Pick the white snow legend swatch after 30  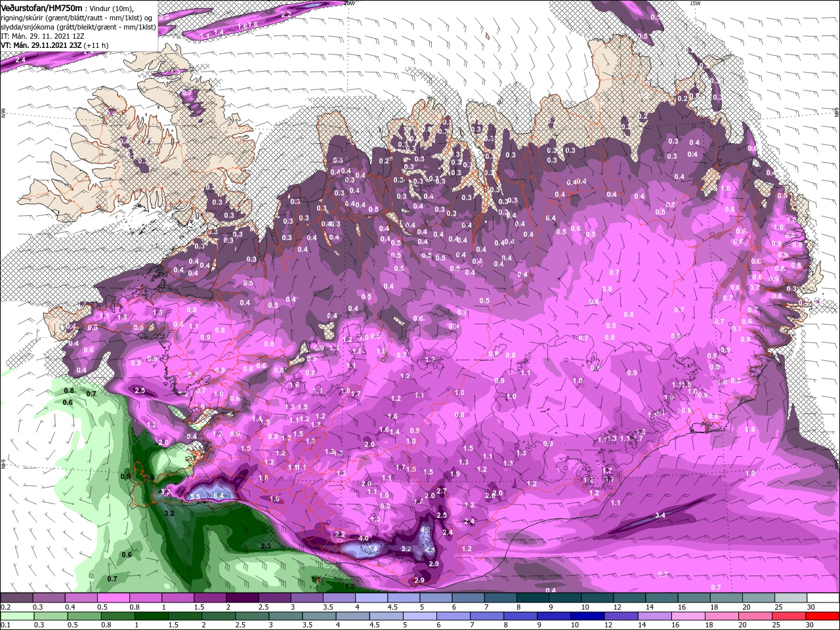(824, 598)
